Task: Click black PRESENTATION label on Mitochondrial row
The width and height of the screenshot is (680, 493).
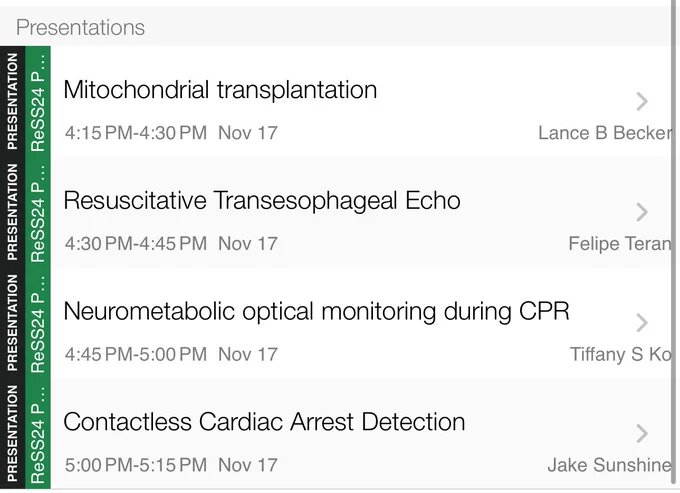Action: (13, 101)
